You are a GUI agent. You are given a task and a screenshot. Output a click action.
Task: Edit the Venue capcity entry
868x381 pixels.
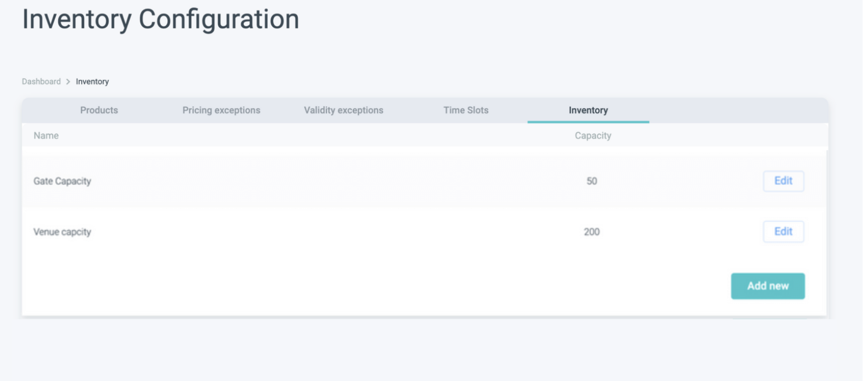783,231
